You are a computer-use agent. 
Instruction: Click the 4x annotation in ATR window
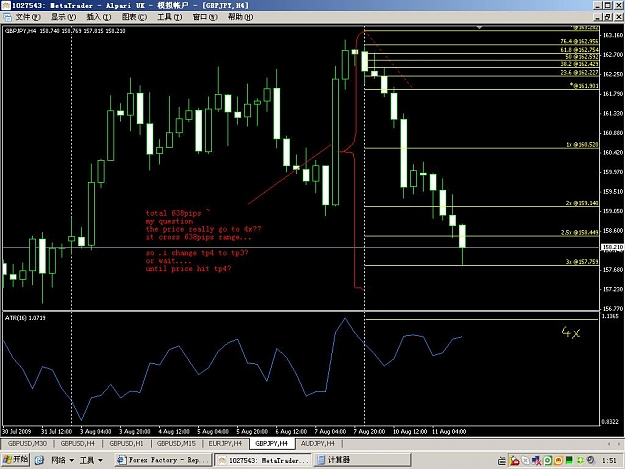pyautogui.click(x=571, y=332)
